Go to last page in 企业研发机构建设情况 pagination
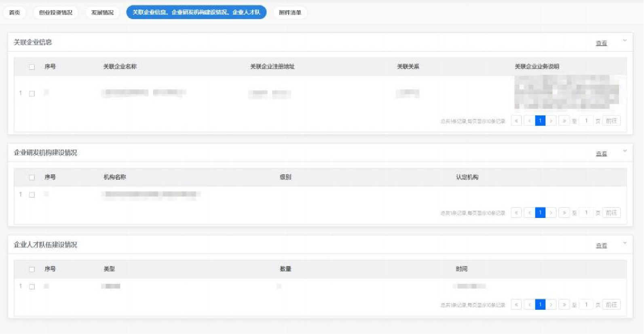The image size is (644, 334). [564, 213]
